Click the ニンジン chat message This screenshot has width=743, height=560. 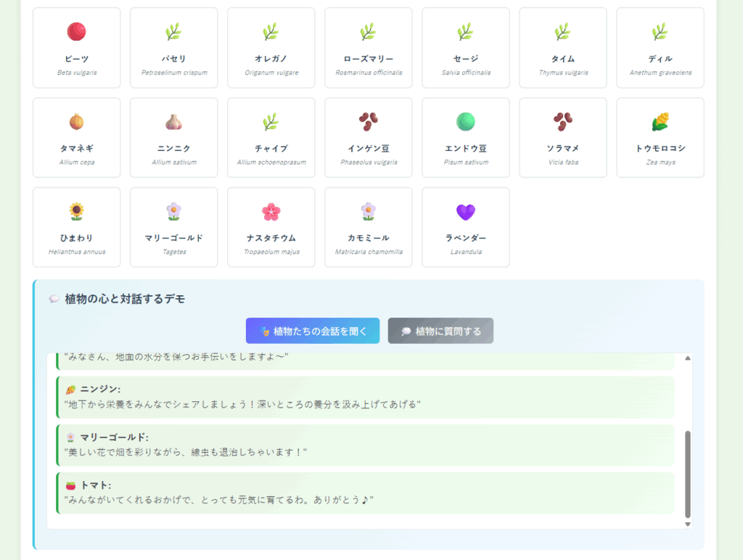365,397
